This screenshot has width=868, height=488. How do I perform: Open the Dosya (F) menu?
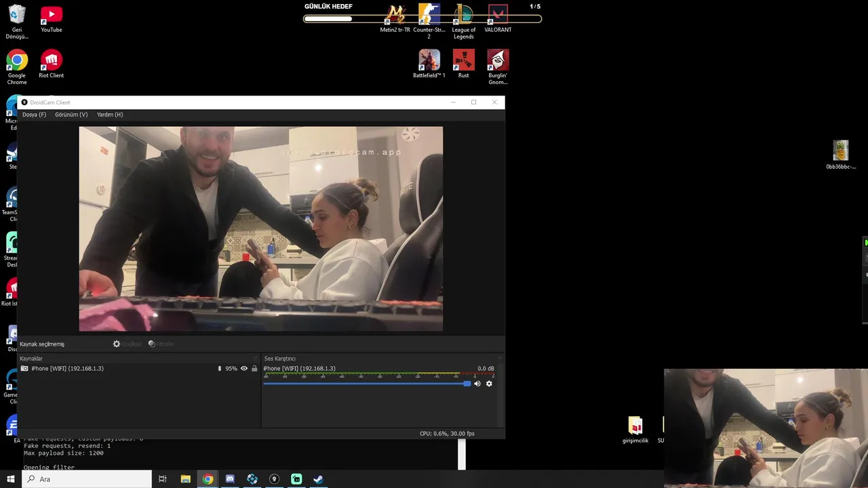point(34,115)
